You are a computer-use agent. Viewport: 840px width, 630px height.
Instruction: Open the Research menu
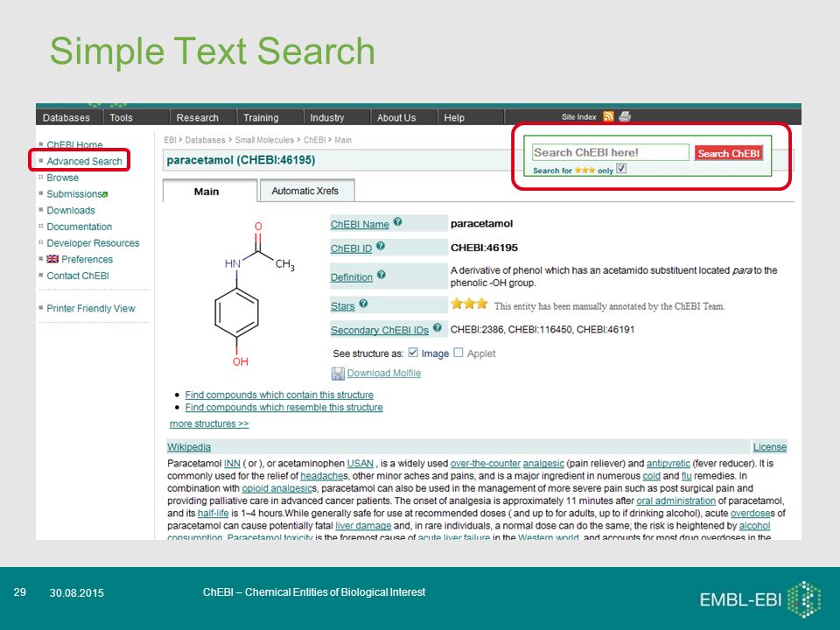198,117
